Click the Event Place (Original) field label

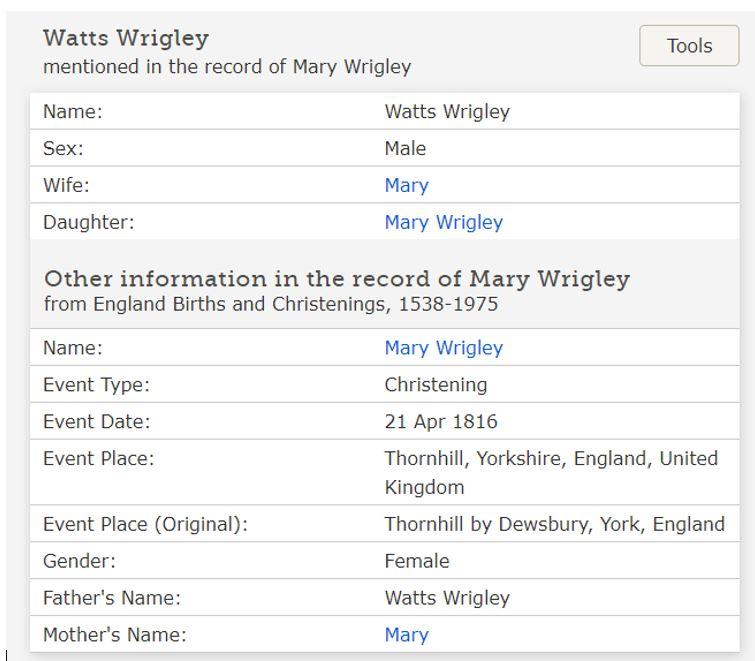pyautogui.click(x=145, y=524)
